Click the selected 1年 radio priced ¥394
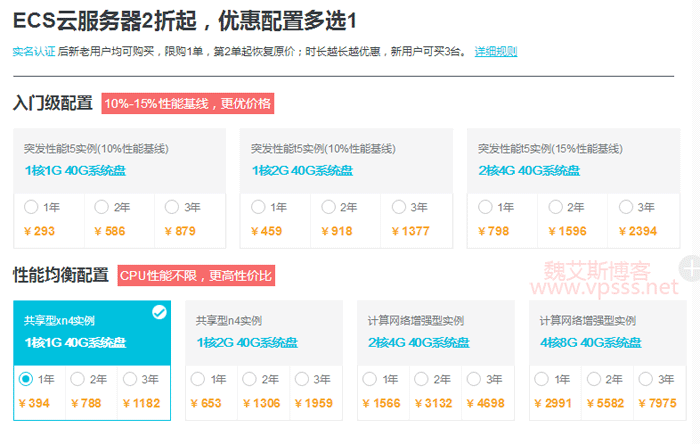This screenshot has height=444, width=700. 26,379
